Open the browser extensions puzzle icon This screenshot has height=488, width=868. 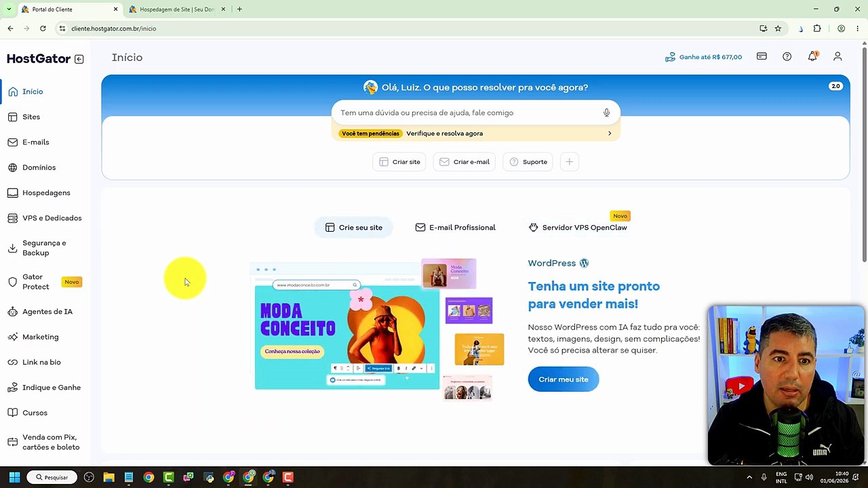tap(817, 28)
